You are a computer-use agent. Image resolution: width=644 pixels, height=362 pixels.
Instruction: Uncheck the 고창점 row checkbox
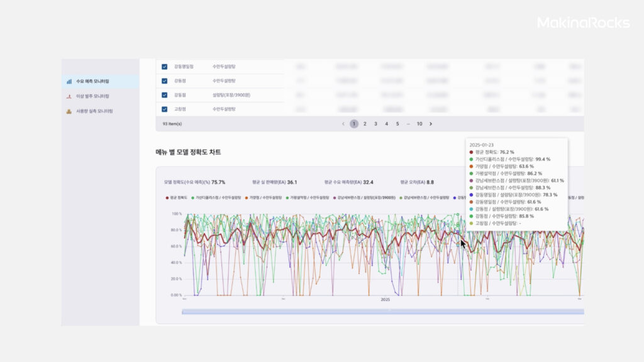pos(164,109)
